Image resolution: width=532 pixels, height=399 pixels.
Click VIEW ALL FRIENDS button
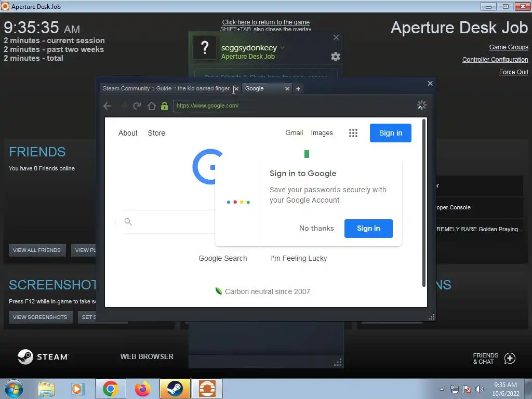pyautogui.click(x=37, y=250)
